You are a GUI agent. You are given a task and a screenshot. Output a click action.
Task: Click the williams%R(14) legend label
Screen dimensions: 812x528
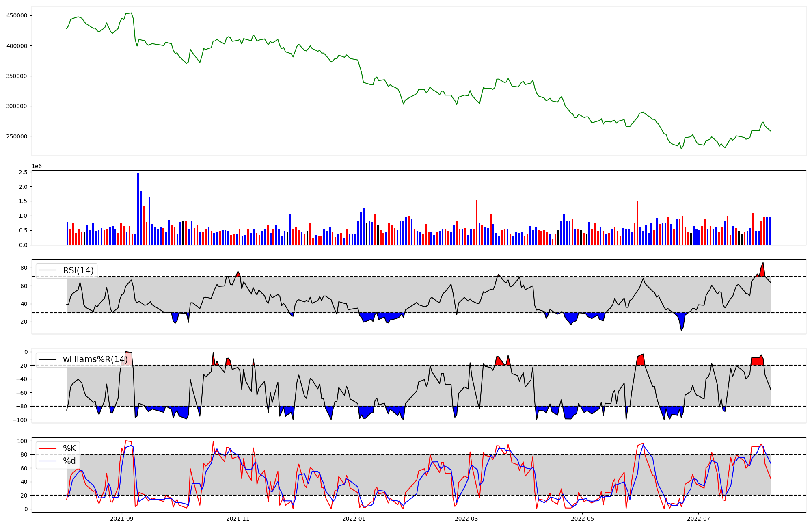pyautogui.click(x=95, y=359)
